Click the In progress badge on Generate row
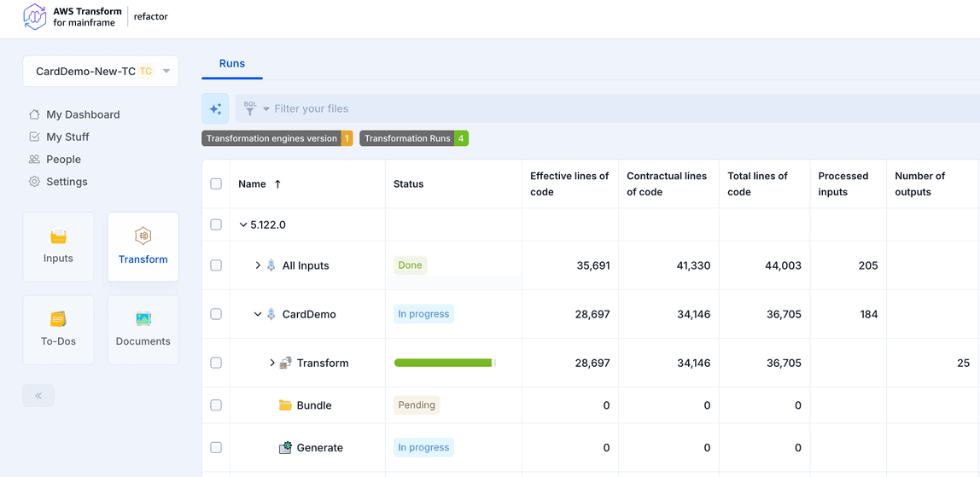 coord(423,448)
